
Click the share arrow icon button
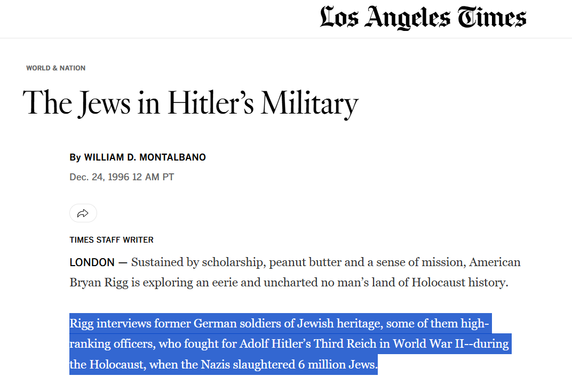click(x=83, y=213)
